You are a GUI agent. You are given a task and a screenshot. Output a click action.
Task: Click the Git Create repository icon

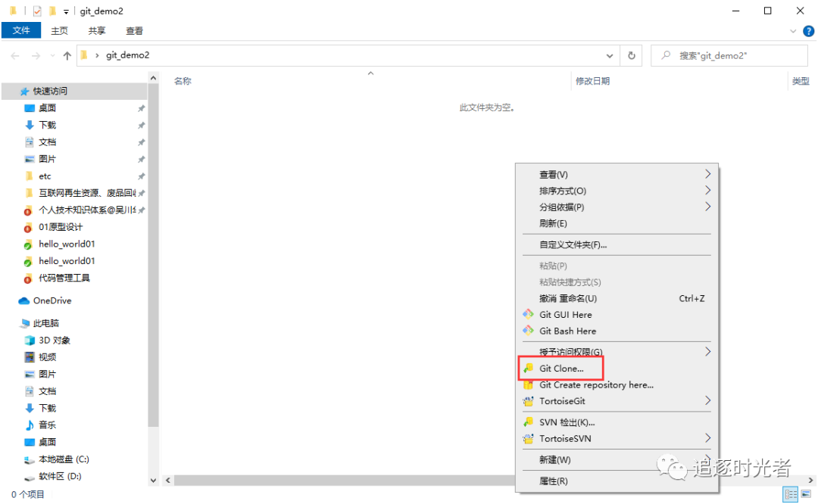point(528,384)
